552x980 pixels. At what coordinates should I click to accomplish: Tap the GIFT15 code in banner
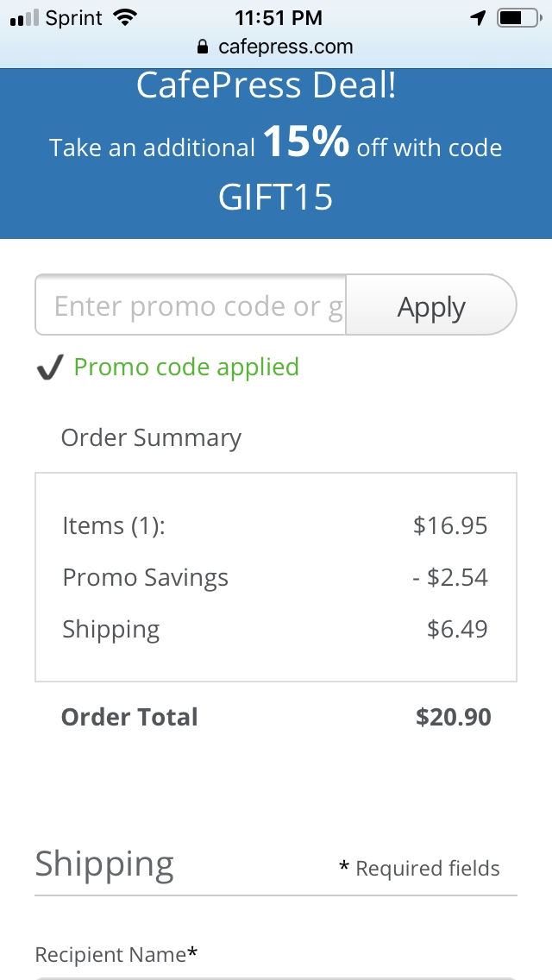(x=275, y=197)
